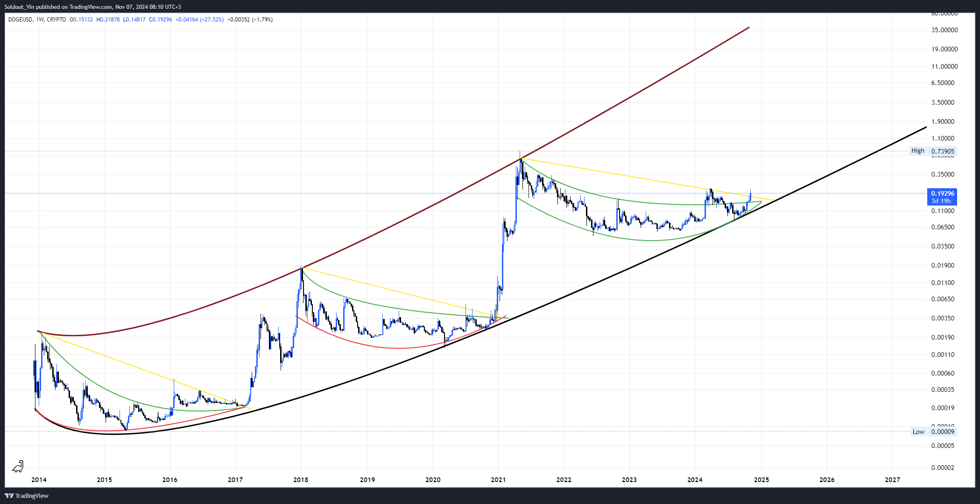980x504 pixels.
Task: Click the 0.00110 price axis label
Action: [943, 355]
